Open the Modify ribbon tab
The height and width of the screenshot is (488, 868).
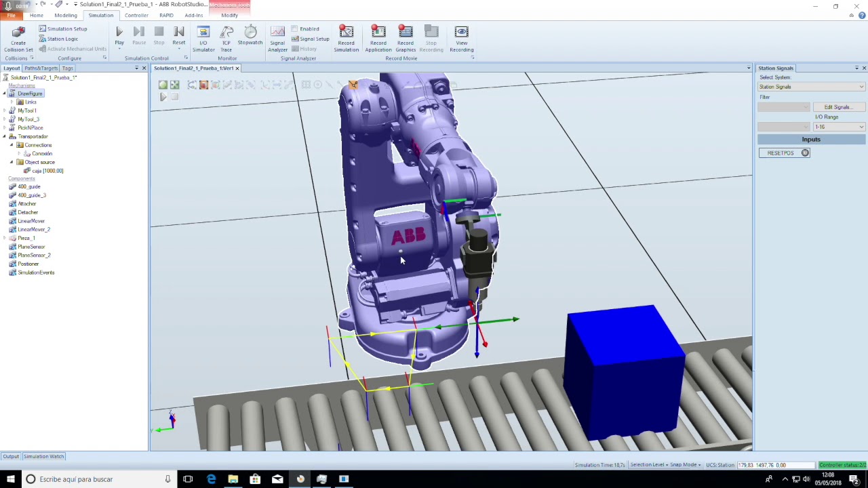click(229, 15)
